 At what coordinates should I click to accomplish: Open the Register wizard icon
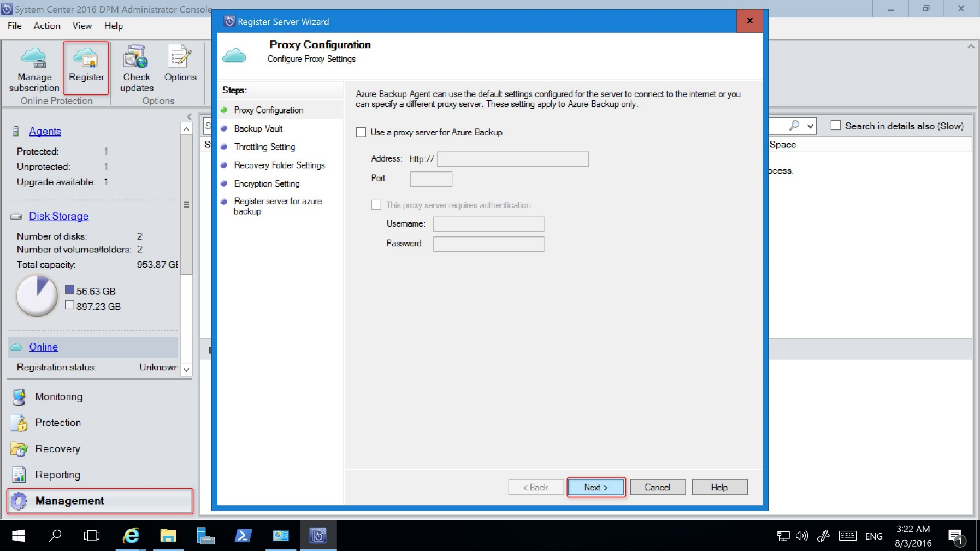[x=86, y=61]
